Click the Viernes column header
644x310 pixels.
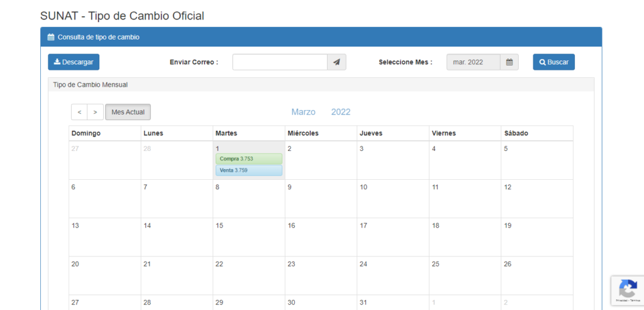point(465,133)
